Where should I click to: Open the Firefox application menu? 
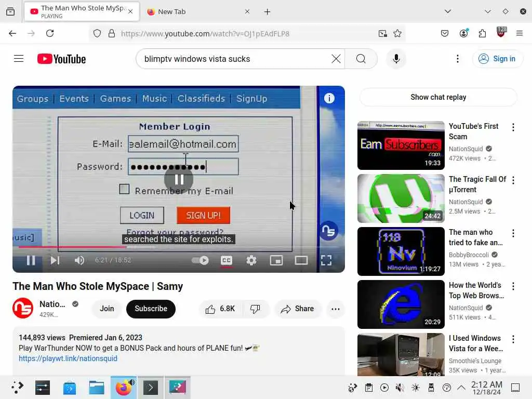click(520, 33)
